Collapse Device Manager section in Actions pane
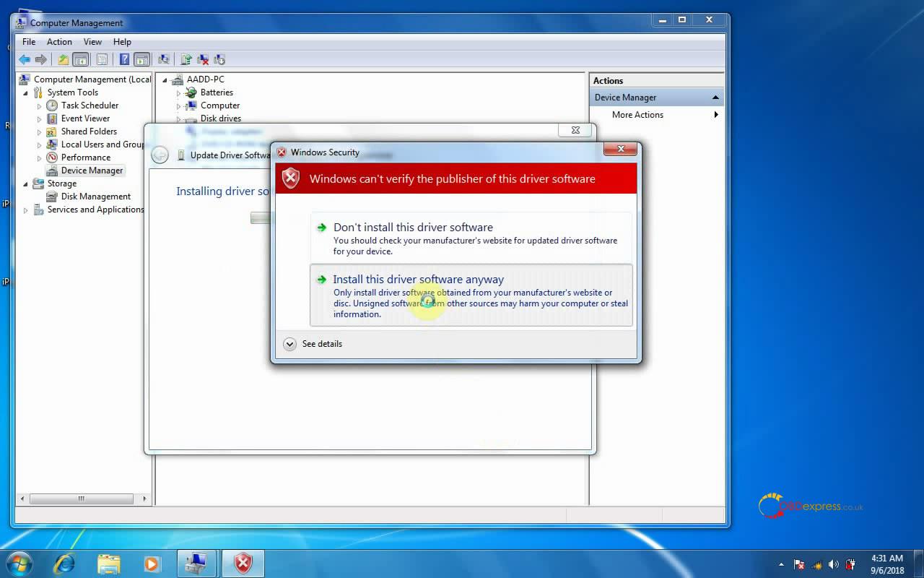 715,98
